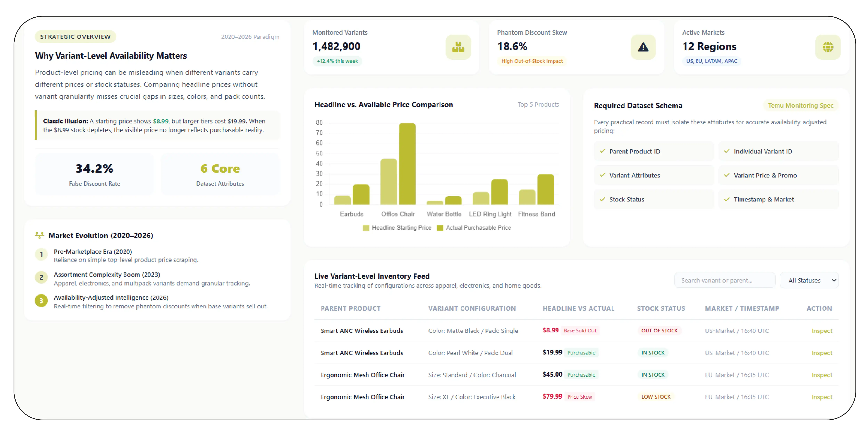Click the Parent Product column header
The image size is (868, 431).
[x=350, y=308]
